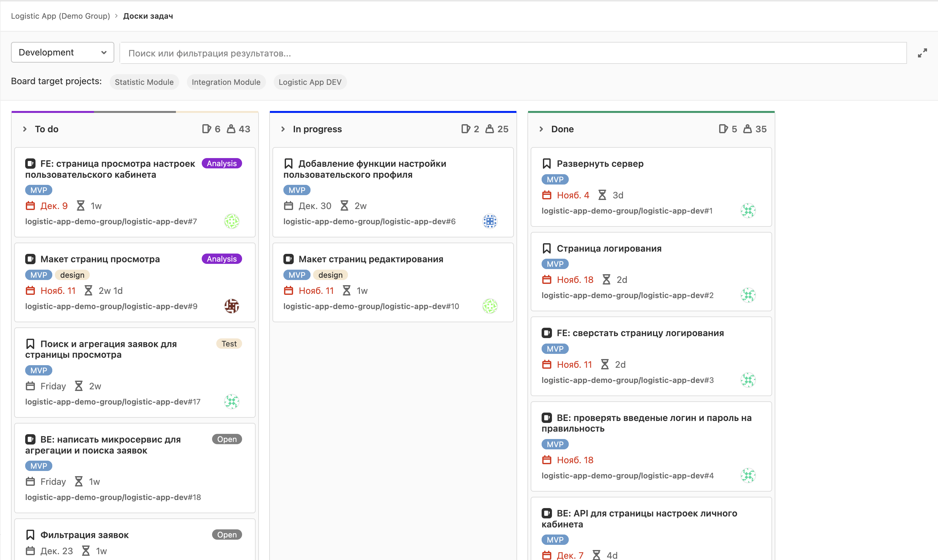Click red calendar due date icon on 'Развернуть сервер'

point(546,195)
